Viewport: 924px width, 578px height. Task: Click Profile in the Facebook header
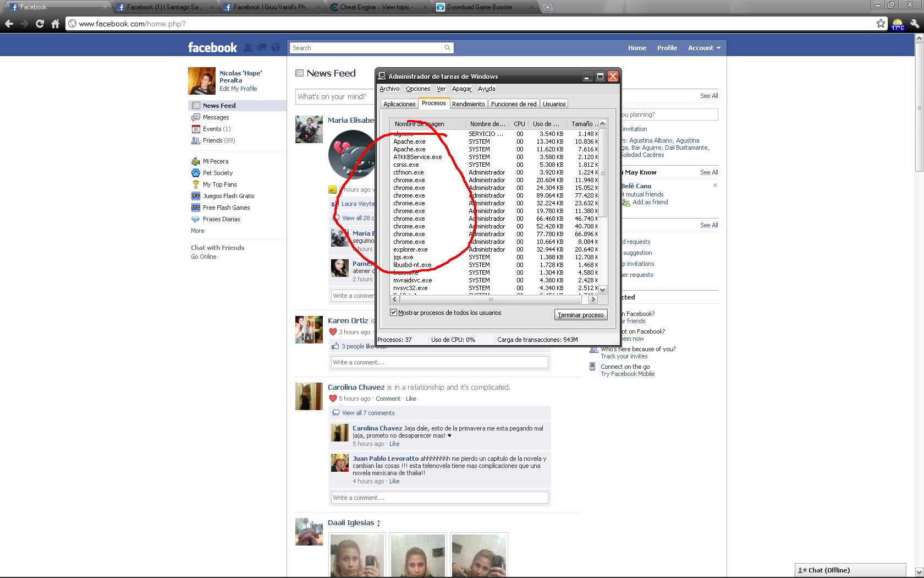tap(667, 48)
